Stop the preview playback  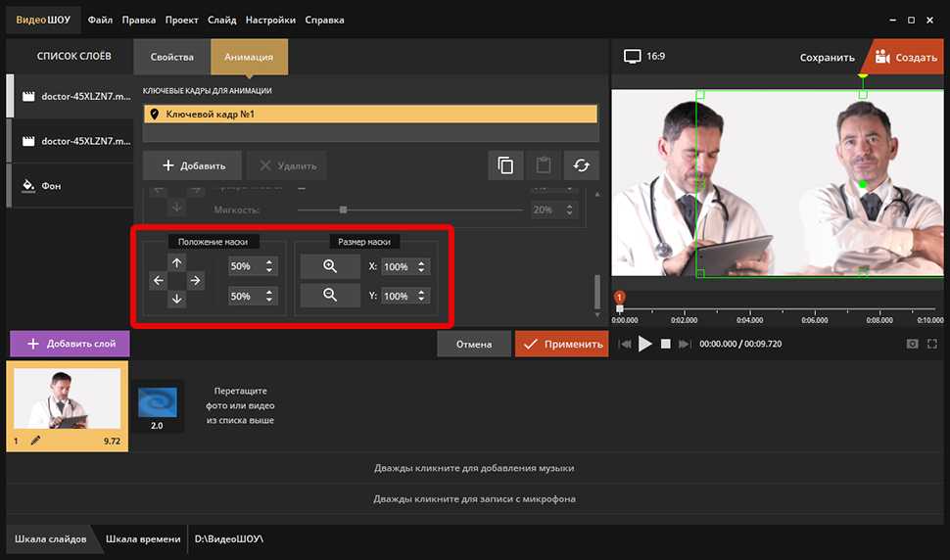(x=665, y=344)
